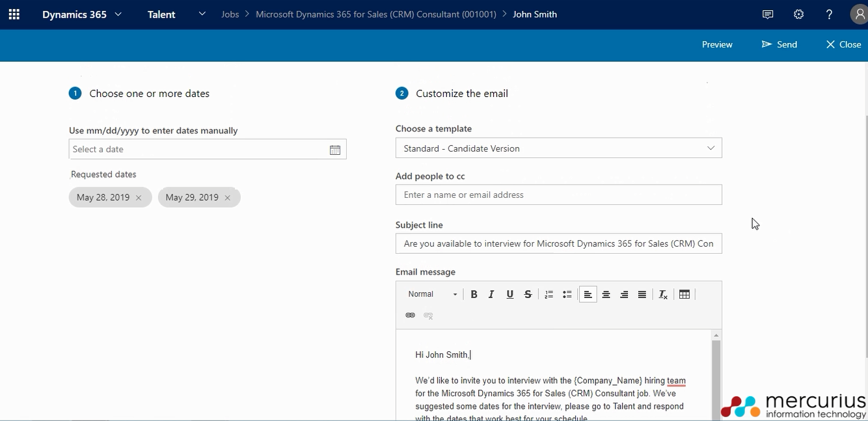
Task: Toggle underline formatting
Action: (x=510, y=294)
